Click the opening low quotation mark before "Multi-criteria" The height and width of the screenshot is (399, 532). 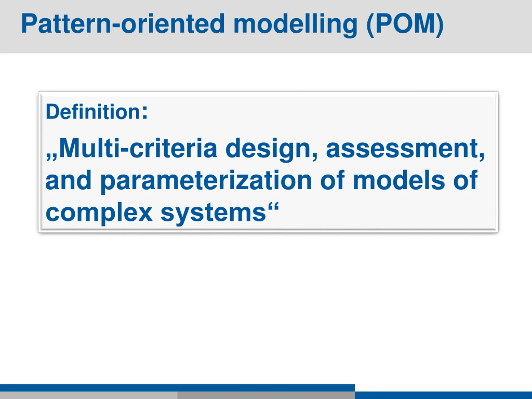[x=52, y=156]
